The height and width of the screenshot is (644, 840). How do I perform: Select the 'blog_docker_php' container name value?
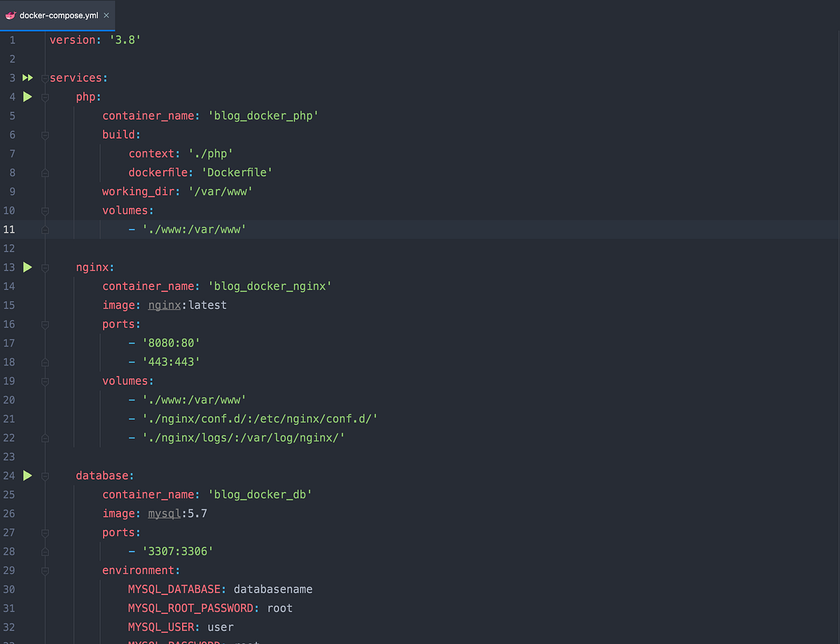(x=263, y=115)
